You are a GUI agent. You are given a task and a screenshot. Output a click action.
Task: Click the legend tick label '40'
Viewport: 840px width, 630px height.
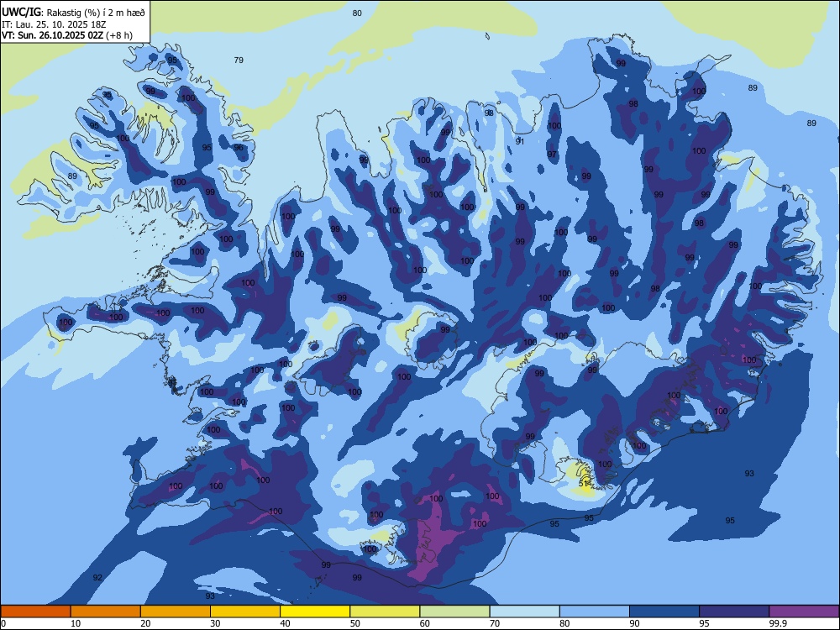point(285,623)
